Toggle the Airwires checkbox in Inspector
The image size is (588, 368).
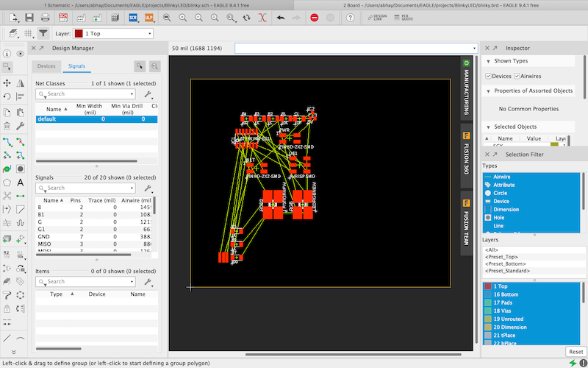coord(517,76)
